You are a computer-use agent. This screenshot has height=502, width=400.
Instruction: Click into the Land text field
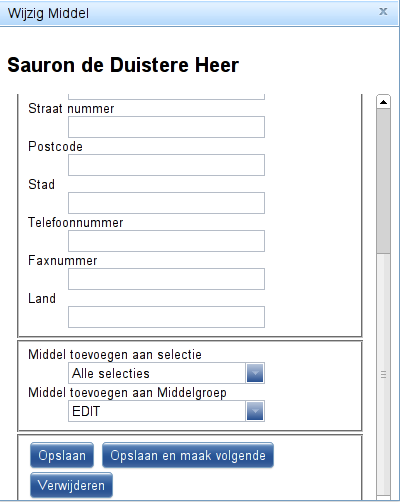[x=166, y=317]
